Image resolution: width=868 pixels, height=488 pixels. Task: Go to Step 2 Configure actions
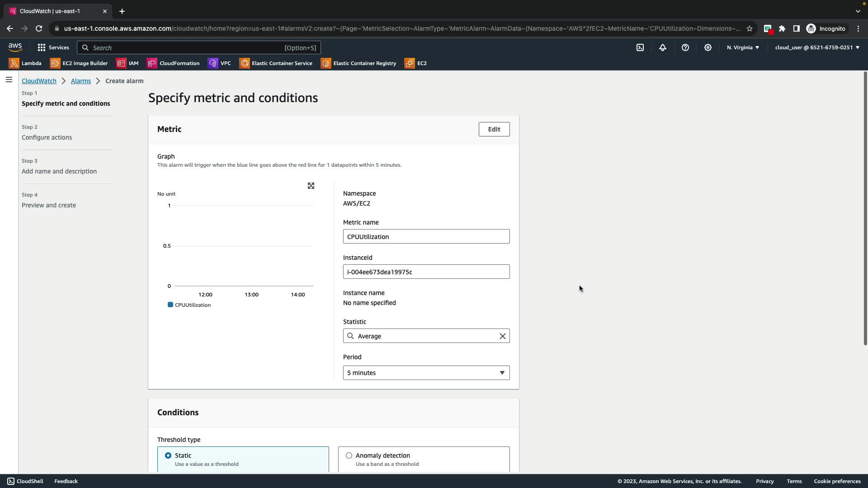[47, 137]
